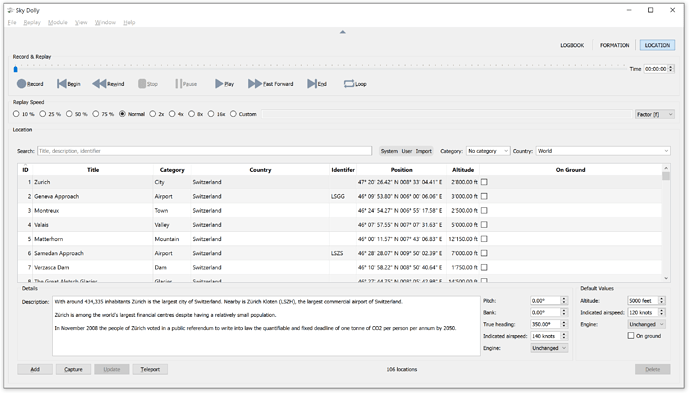Viewport: 690px width, 394px height.
Task: Tick On Ground checkbox for Geneva Approach
Action: 484,196
